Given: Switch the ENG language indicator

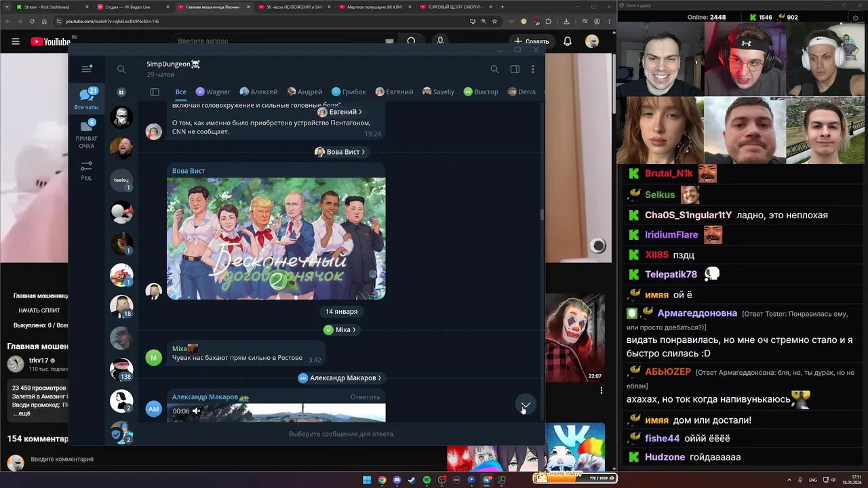Looking at the screenshot, I should [x=813, y=480].
